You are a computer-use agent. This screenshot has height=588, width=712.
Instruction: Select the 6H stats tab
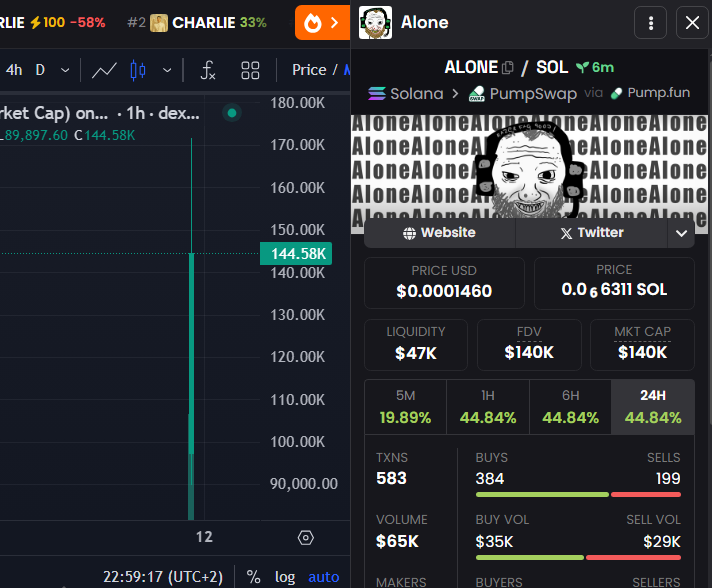click(x=570, y=407)
